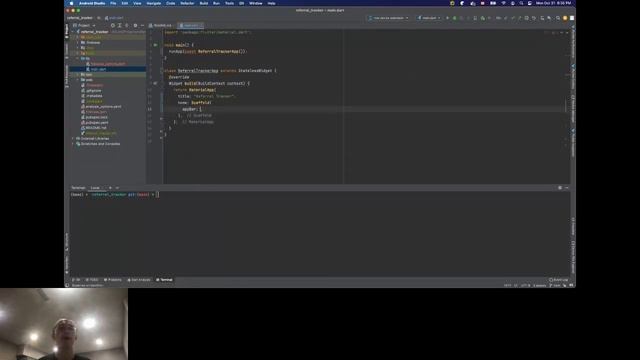Open the File menu
This screenshot has width=640, height=360.
(113, 3)
